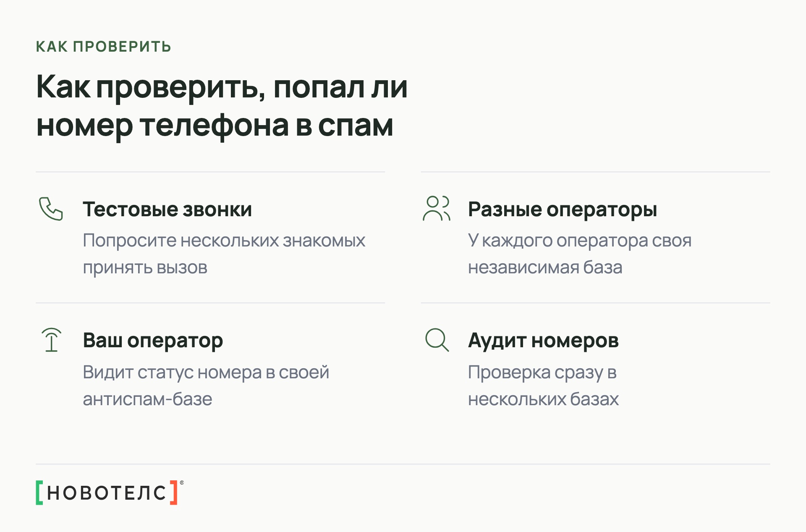
Task: Click the text 'независимая база'
Action: click(545, 267)
